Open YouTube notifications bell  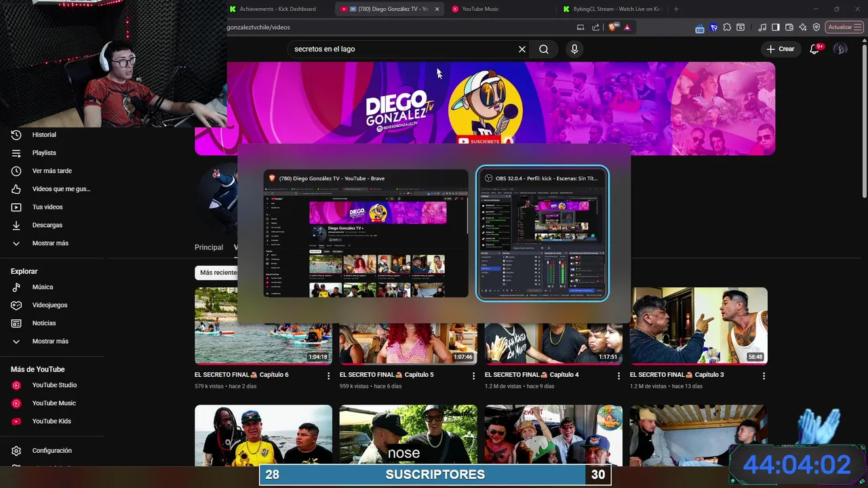click(815, 49)
